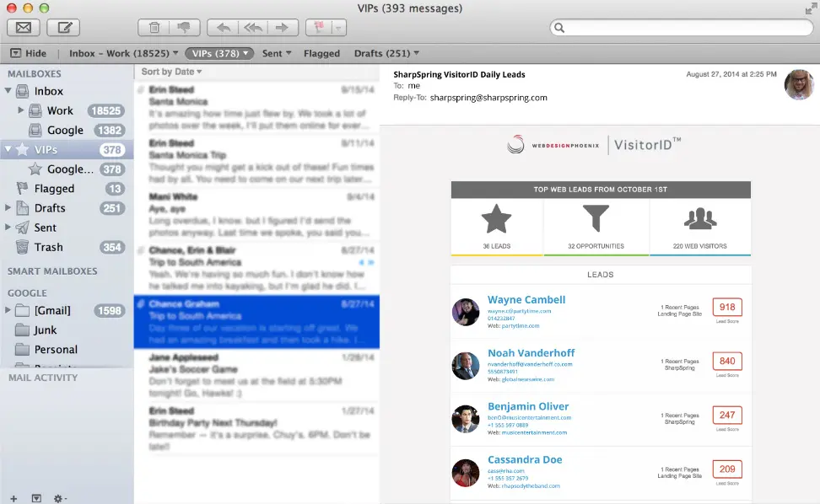Open the Noah Vanderhoff lead link

[531, 353]
